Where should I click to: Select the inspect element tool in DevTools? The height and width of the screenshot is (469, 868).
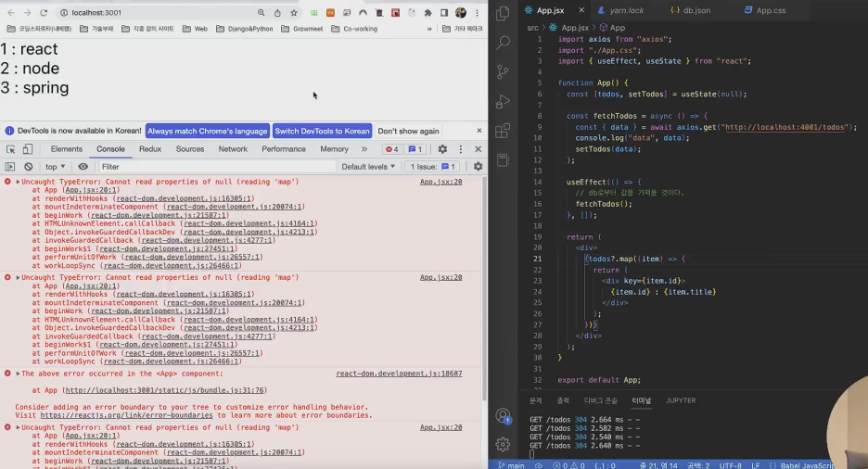point(10,149)
